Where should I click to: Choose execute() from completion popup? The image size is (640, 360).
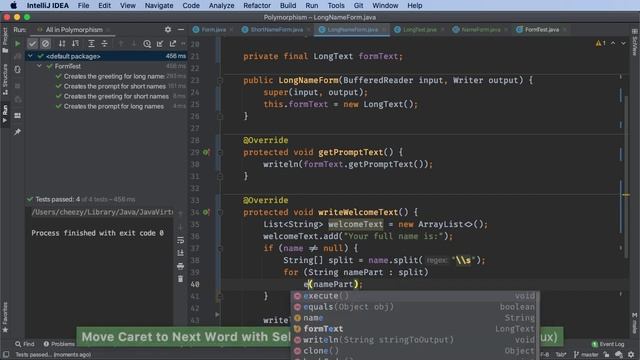pyautogui.click(x=415, y=296)
